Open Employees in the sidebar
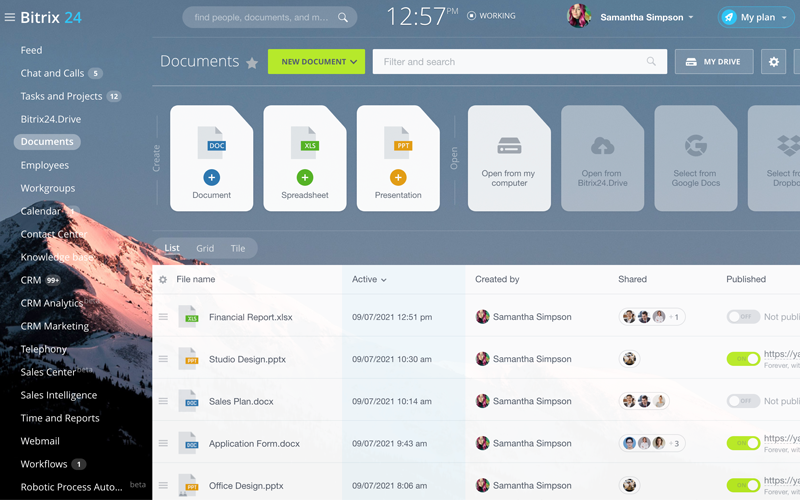Image resolution: width=800 pixels, height=500 pixels. tap(44, 165)
